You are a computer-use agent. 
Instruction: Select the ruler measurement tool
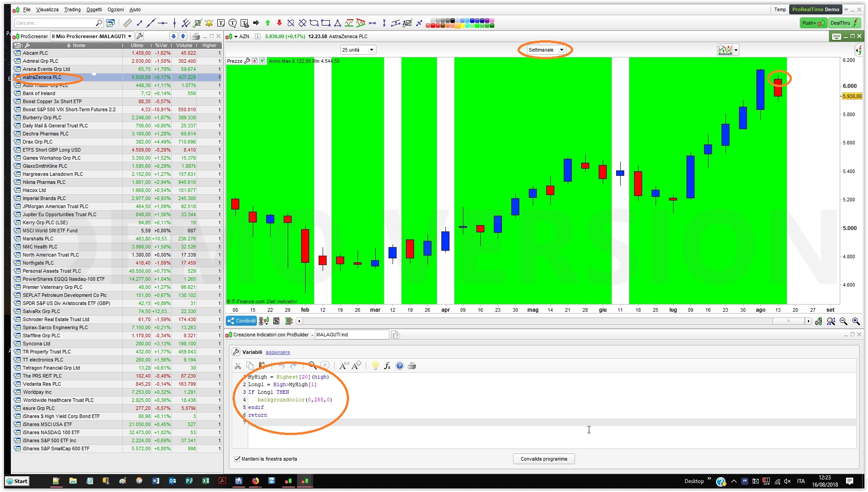pyautogui.click(x=128, y=23)
